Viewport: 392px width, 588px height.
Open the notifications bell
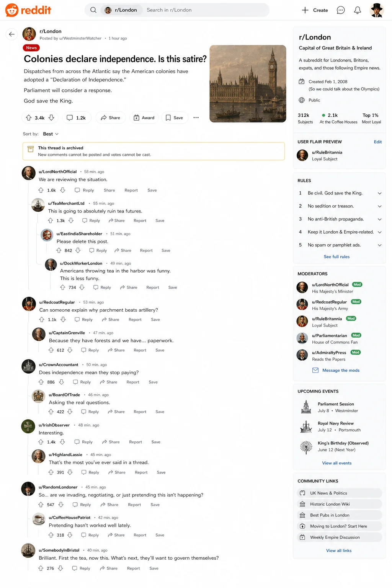(x=358, y=10)
